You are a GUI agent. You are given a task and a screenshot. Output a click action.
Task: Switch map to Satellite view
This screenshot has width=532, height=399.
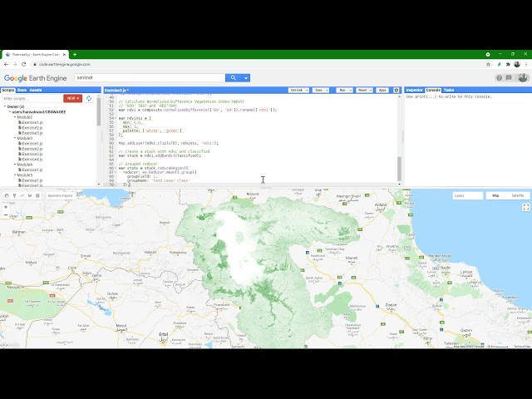click(x=517, y=196)
